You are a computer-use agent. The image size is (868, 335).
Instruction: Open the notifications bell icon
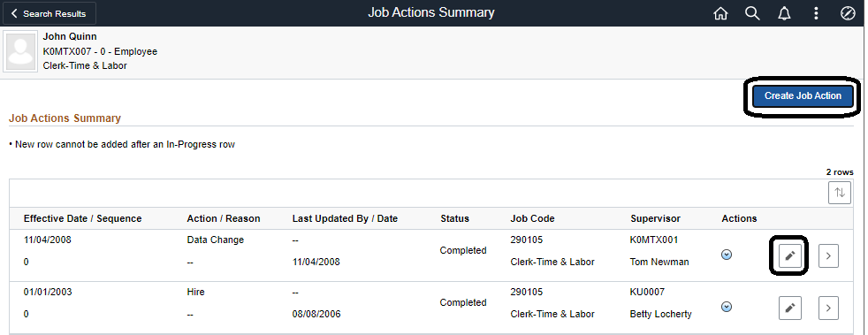click(x=784, y=13)
